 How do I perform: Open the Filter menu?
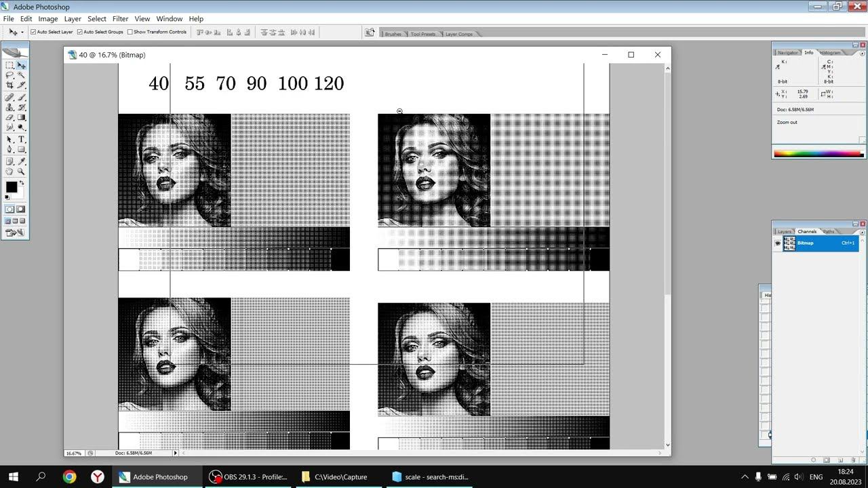click(120, 18)
